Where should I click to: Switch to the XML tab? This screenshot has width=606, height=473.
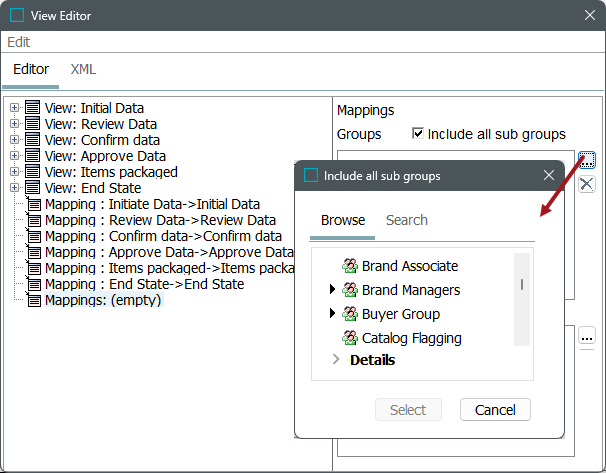[x=83, y=69]
